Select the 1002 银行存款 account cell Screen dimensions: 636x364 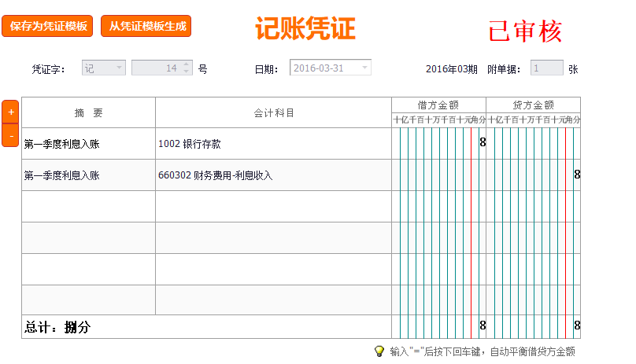coord(273,144)
